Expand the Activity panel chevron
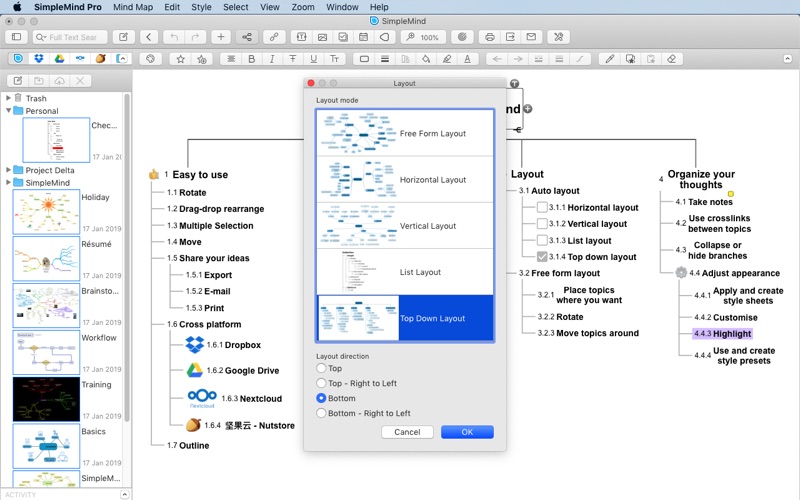The height and width of the screenshot is (500, 800). 124,494
